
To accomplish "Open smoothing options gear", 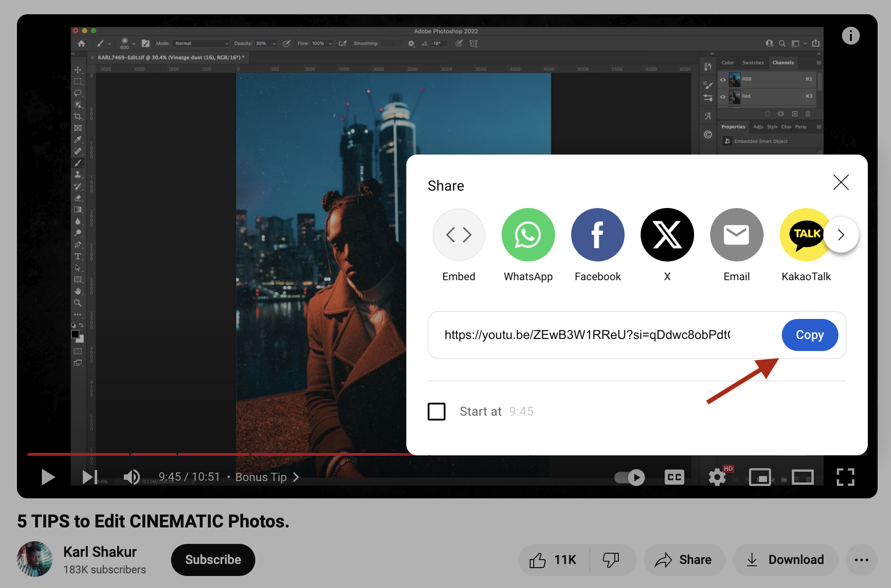I will [x=411, y=44].
